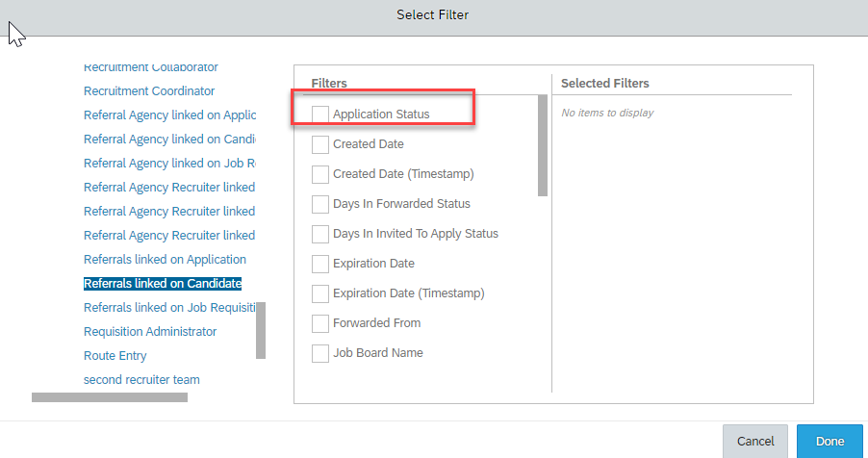Select second recruiter team entry
The height and width of the screenshot is (458, 868).
141,380
